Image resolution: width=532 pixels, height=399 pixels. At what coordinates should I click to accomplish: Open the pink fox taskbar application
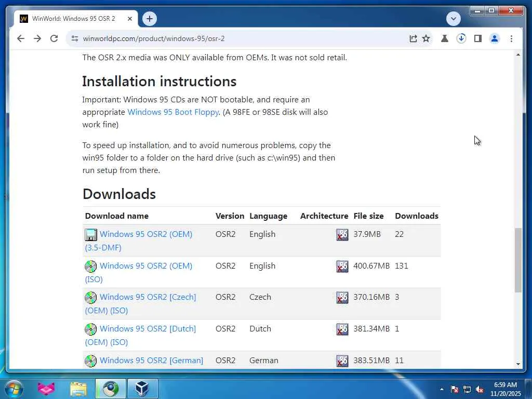click(46, 389)
